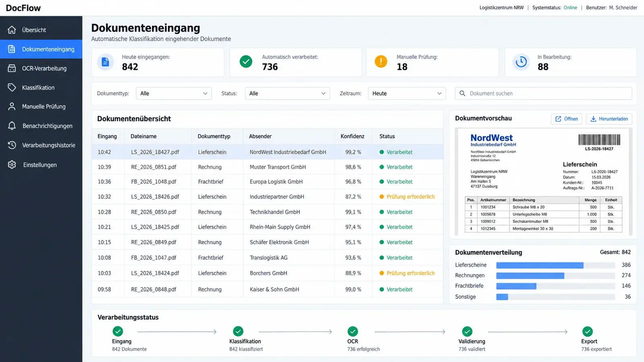Go to Übersicht in the sidebar
This screenshot has width=644, height=362.
[x=41, y=30]
